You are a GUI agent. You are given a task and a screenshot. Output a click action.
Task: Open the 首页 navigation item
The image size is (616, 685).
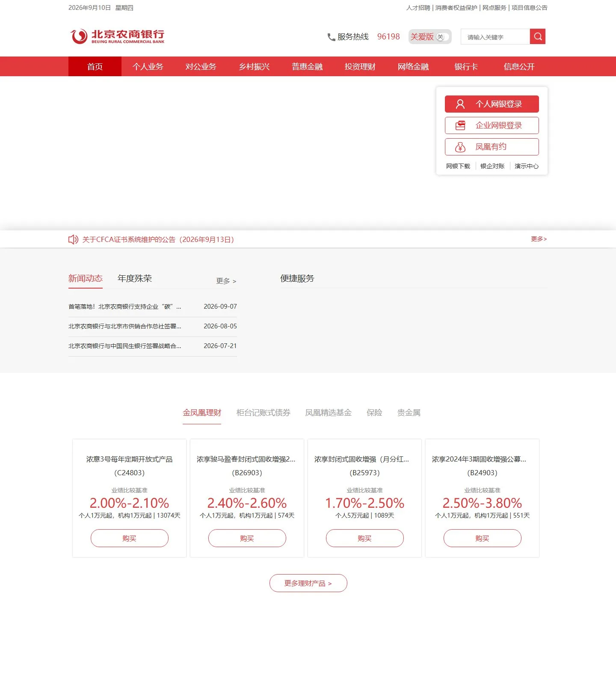(95, 66)
